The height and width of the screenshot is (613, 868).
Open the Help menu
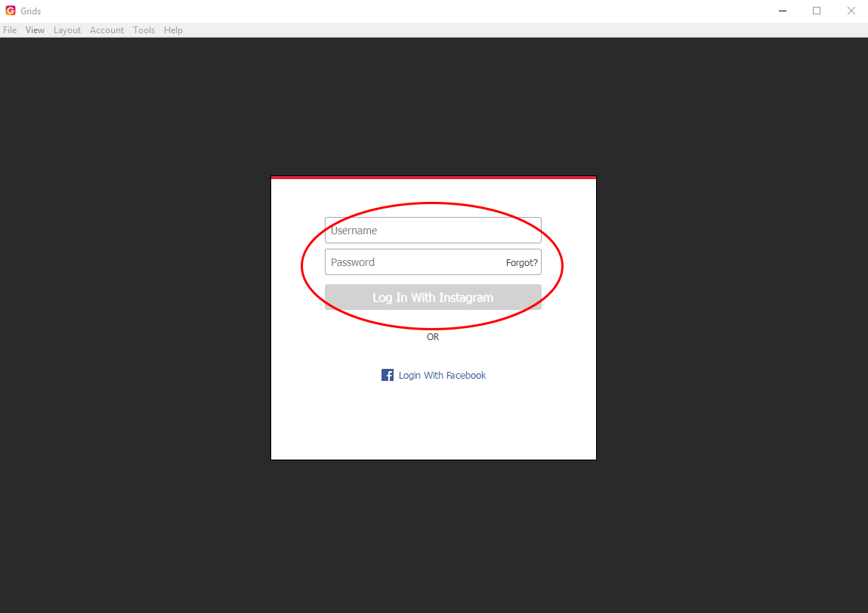coord(173,30)
